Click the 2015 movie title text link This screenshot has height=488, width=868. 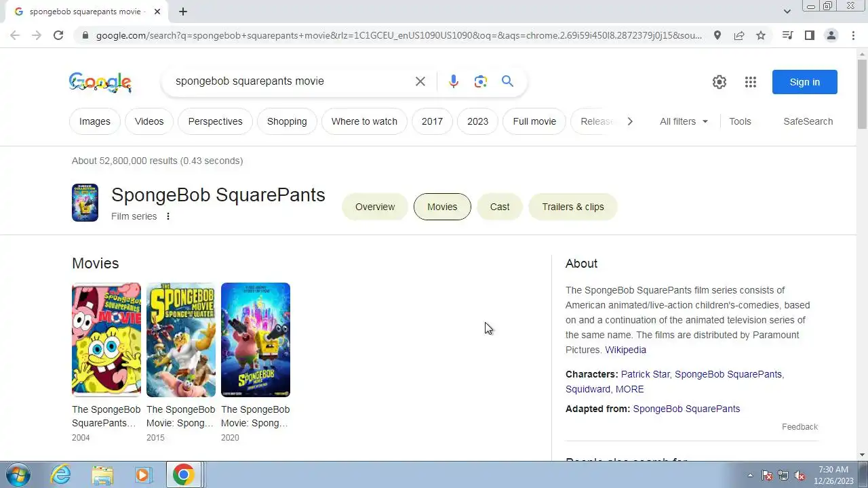181,416
